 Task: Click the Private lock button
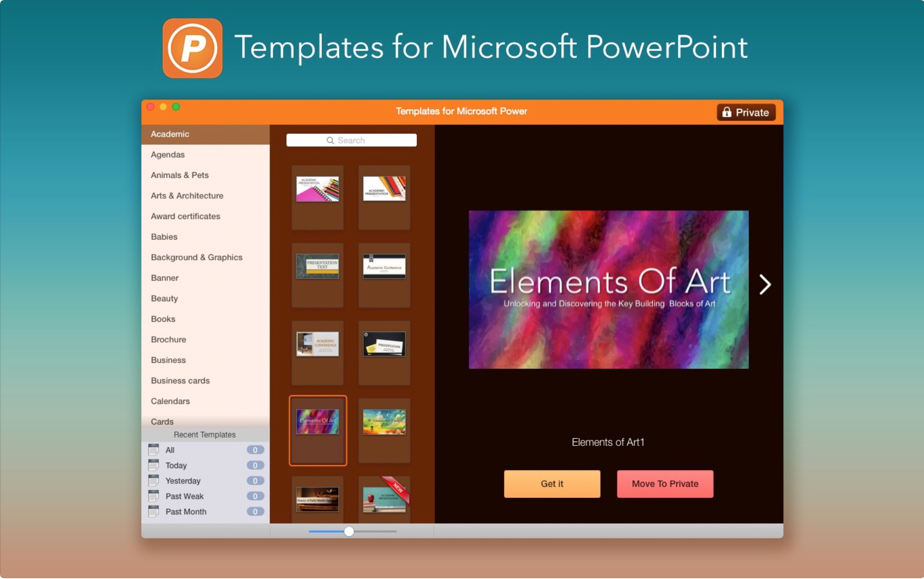(746, 112)
